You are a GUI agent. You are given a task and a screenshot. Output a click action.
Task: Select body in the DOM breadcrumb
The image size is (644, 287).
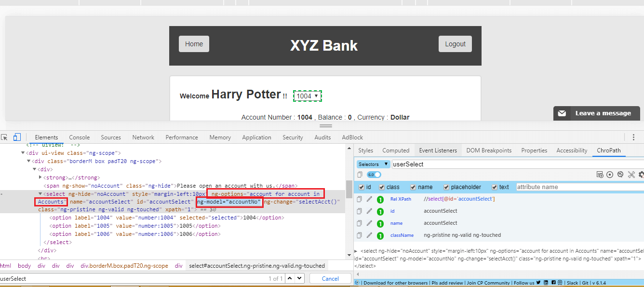tap(24, 266)
